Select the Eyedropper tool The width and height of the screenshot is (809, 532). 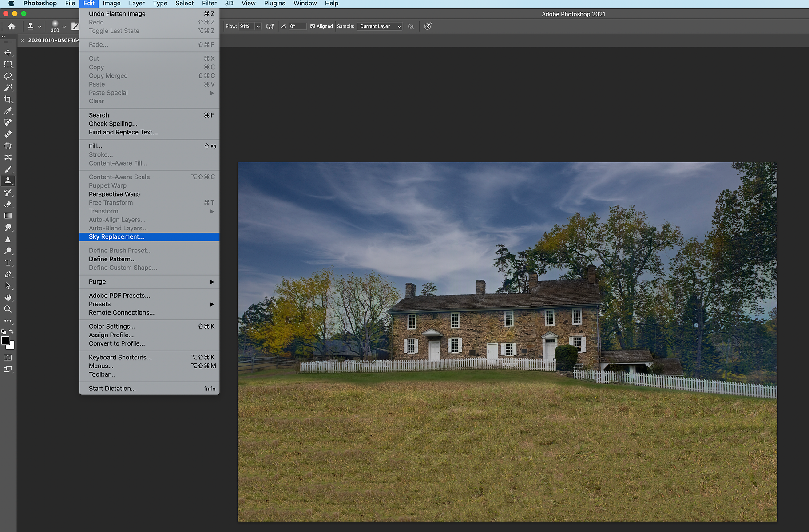click(x=8, y=111)
